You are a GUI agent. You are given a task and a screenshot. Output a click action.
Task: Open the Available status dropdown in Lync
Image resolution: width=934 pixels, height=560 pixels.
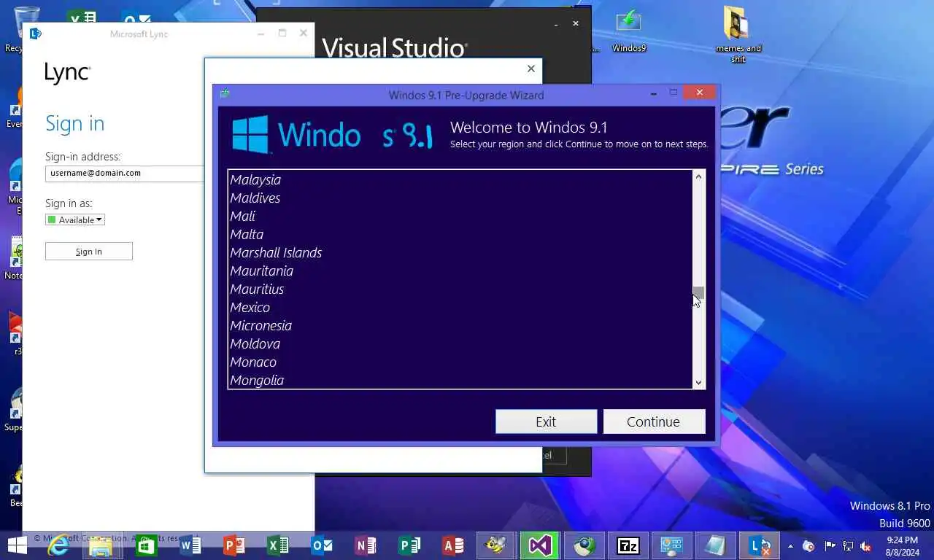(x=75, y=219)
